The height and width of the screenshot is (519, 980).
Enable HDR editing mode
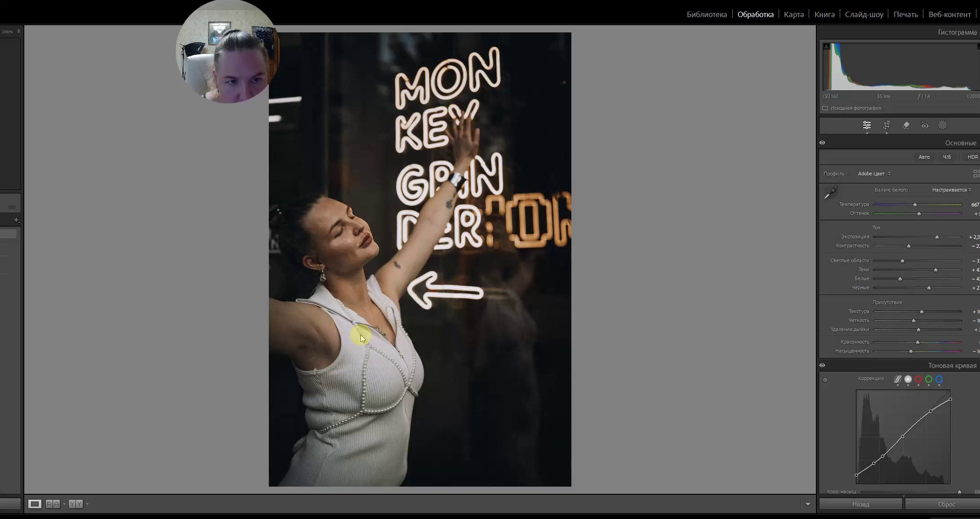(973, 157)
